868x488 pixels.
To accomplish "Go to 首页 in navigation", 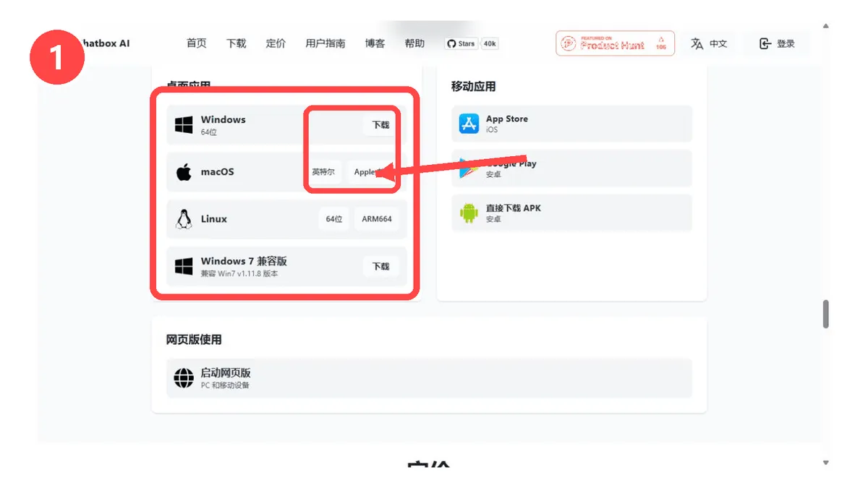I will [197, 43].
